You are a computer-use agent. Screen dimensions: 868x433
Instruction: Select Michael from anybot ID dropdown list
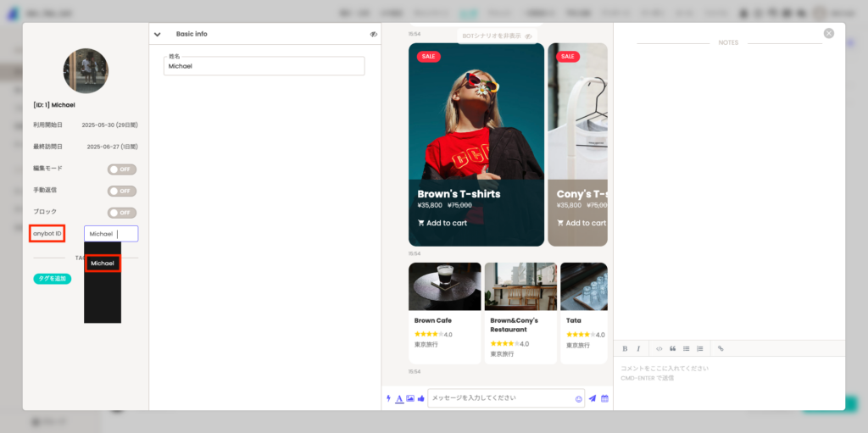coord(103,264)
